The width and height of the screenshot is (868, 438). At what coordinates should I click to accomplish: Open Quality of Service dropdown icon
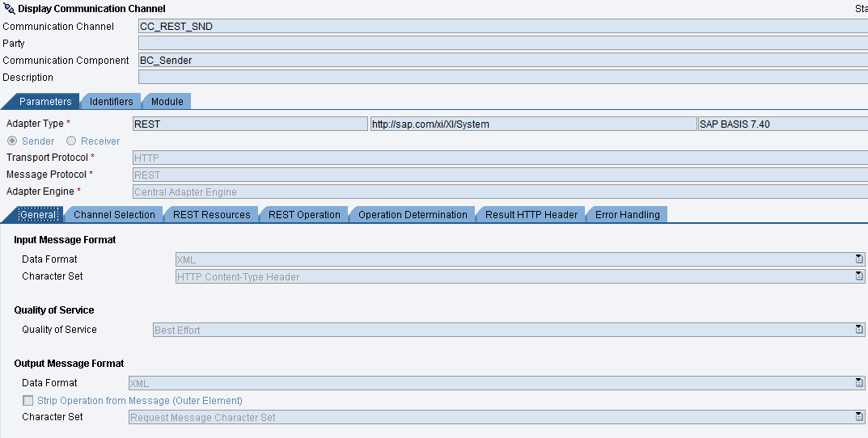pos(858,329)
